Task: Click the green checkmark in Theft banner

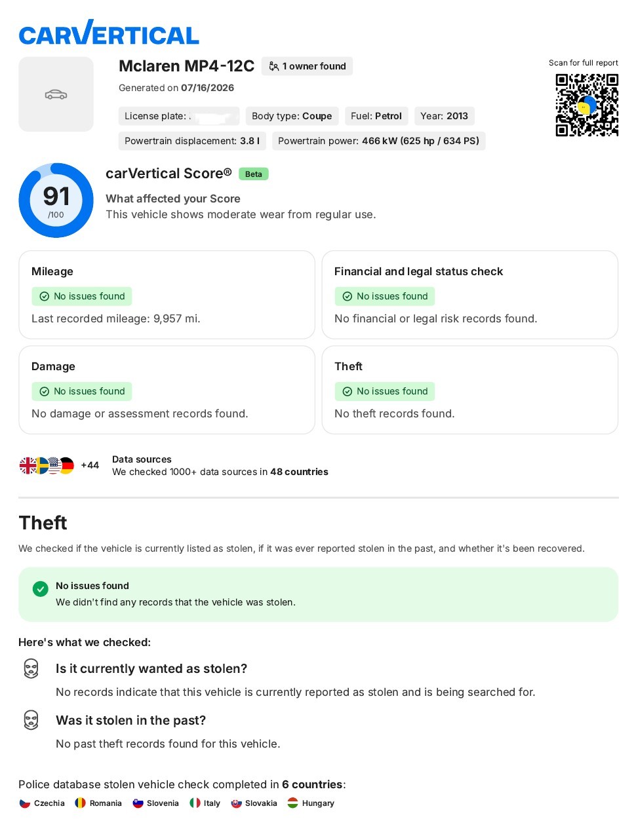Action: [41, 588]
